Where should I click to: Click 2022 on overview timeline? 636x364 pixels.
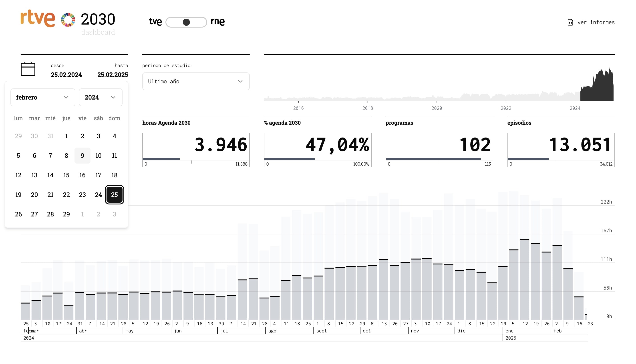(506, 108)
